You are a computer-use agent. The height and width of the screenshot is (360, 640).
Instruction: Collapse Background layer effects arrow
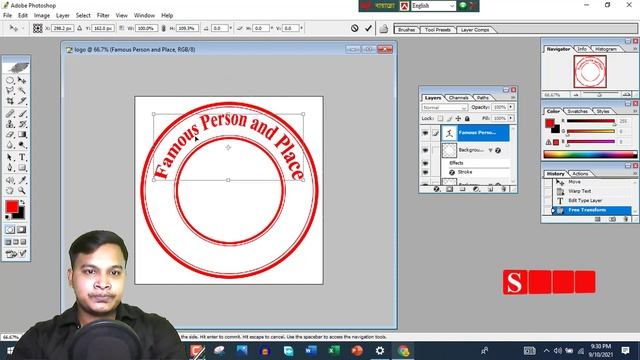(491, 150)
